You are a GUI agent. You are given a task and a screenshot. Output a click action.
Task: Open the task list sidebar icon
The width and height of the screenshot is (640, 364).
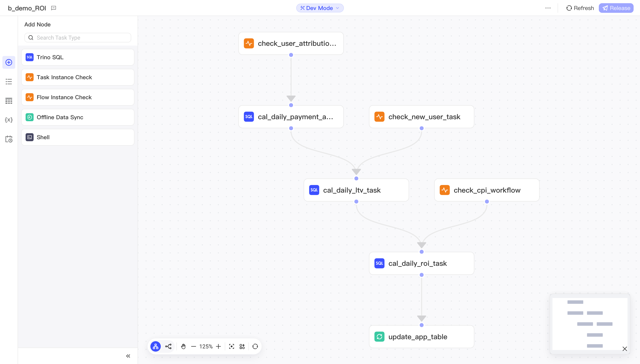9,82
